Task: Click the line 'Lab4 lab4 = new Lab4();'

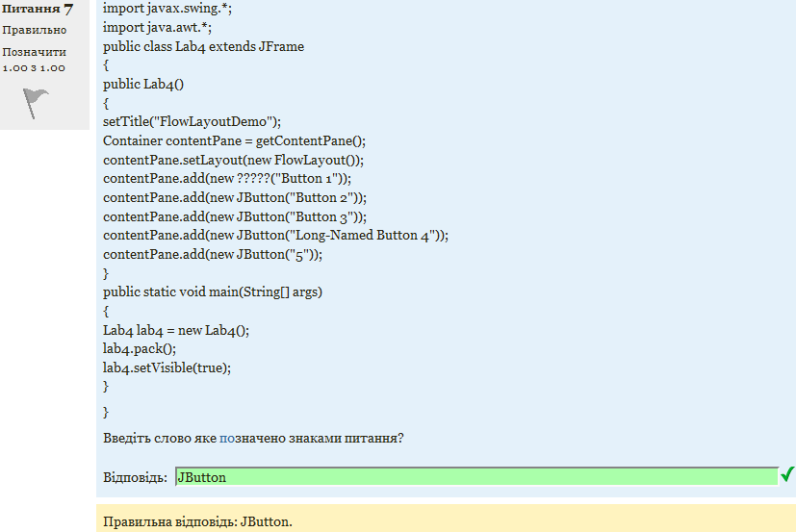Action: (176, 331)
